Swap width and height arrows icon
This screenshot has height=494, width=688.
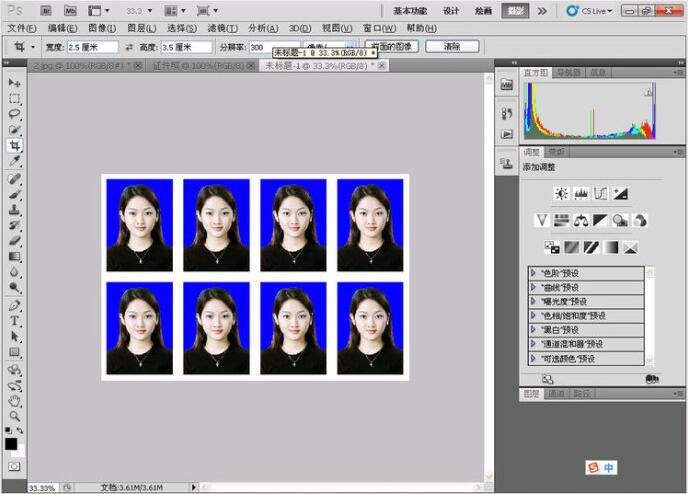[129, 47]
